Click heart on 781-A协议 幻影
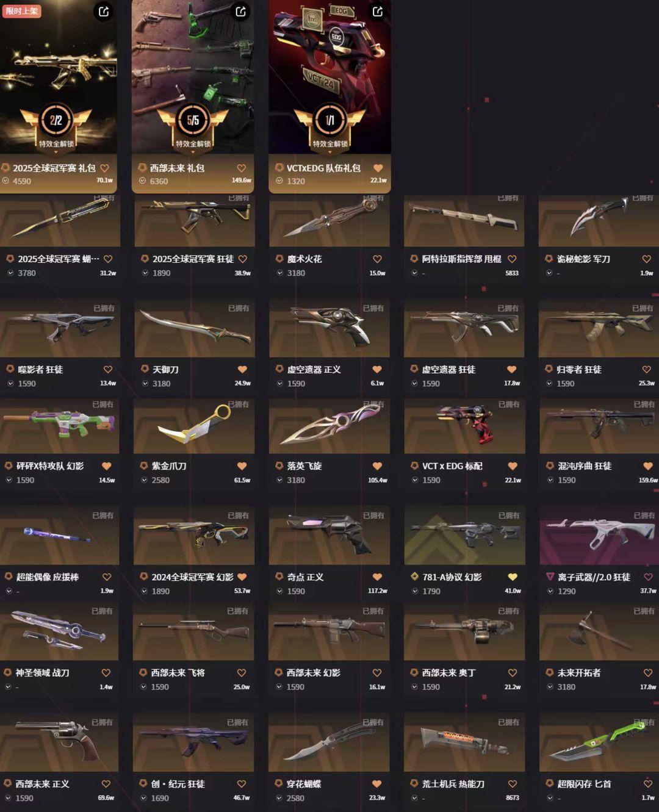The width and height of the screenshot is (659, 812). 513,577
